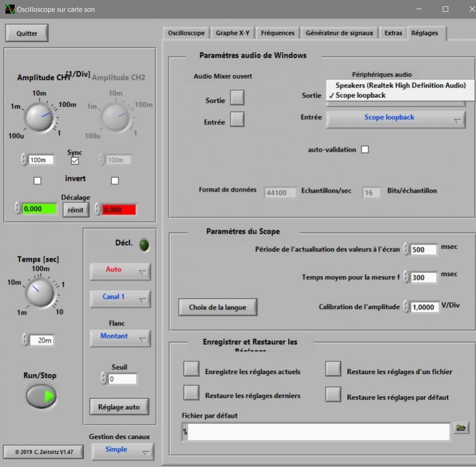Click the Choix de la langue button
This screenshot has height=467, width=476.
[217, 307]
